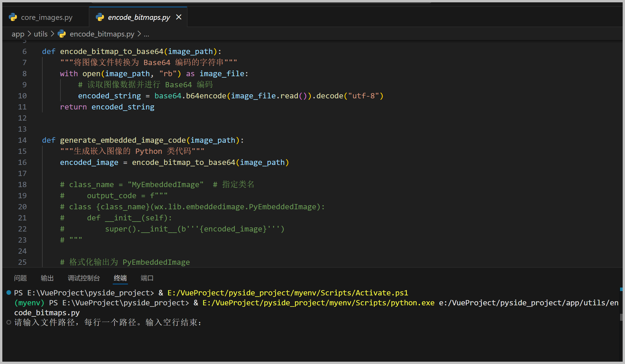Viewport: 625px width, 364px height.
Task: Switch to the 调试控制台 panel tab
Action: (84, 278)
